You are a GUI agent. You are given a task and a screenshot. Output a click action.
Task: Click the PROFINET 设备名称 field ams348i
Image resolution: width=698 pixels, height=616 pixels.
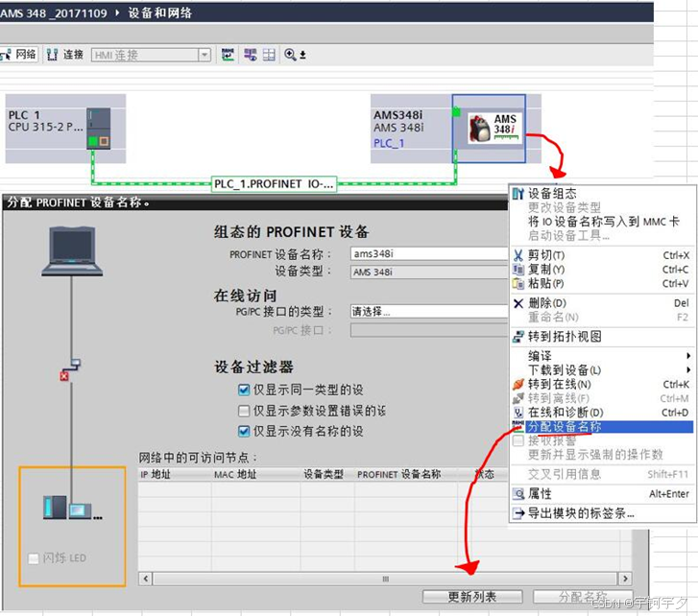tap(429, 253)
